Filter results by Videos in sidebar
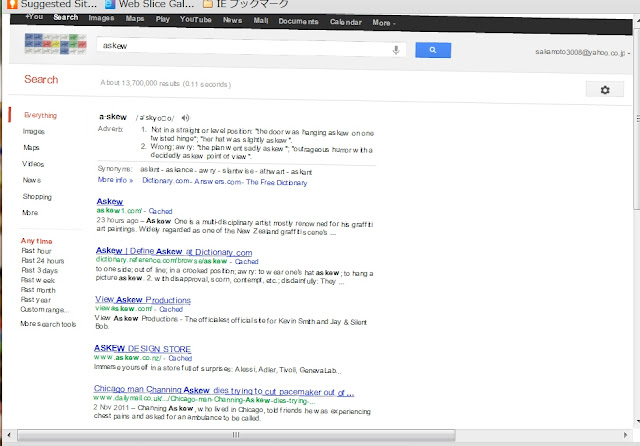The image size is (640, 446). [33, 164]
